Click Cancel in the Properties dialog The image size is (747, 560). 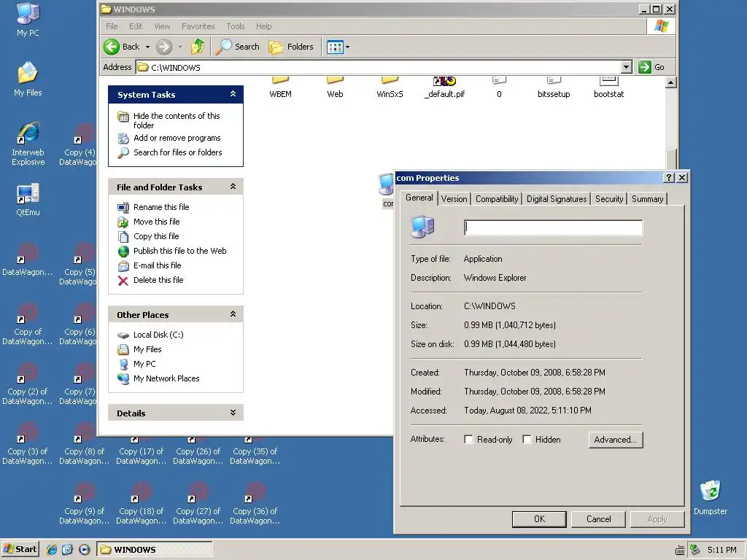[x=598, y=519]
